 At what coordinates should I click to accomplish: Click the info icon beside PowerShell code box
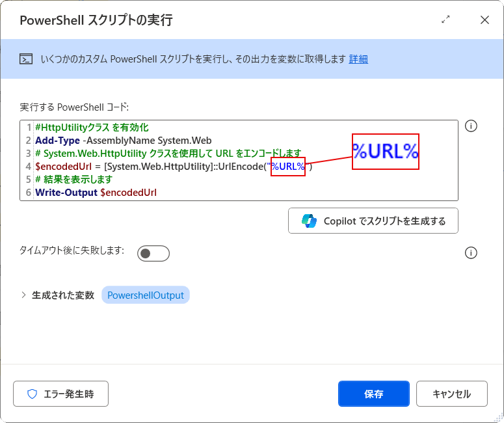pos(471,126)
